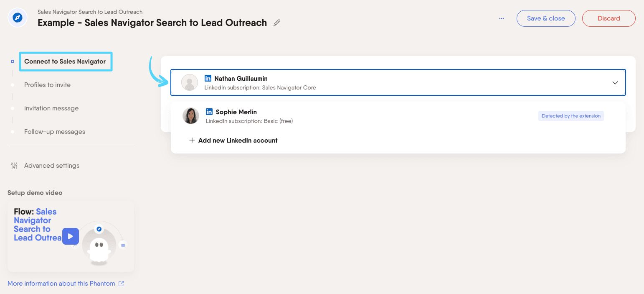Collapse the account dropdown chevron
This screenshot has height=294, width=644.
(615, 83)
